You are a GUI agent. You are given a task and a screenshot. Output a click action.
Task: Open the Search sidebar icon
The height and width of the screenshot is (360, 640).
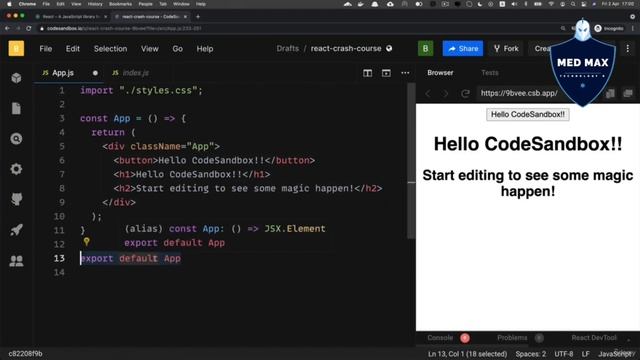tap(16, 139)
